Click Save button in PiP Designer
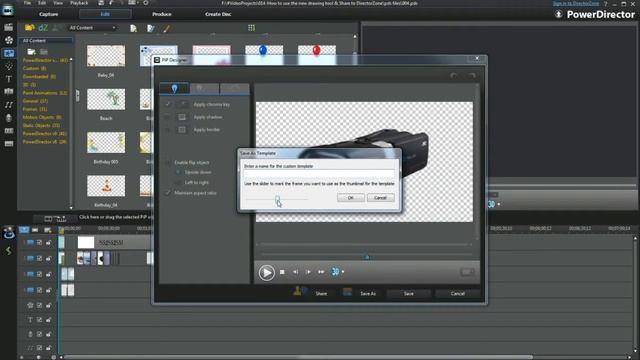This screenshot has height=360, width=640. click(409, 293)
